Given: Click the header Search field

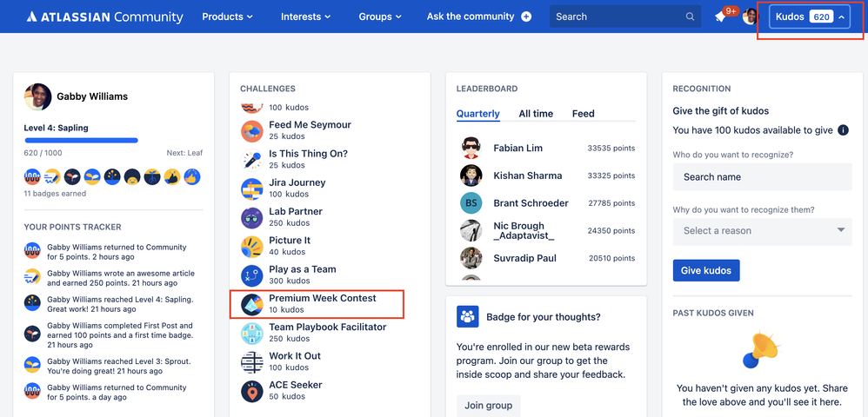Looking at the screenshot, I should click(x=625, y=17).
